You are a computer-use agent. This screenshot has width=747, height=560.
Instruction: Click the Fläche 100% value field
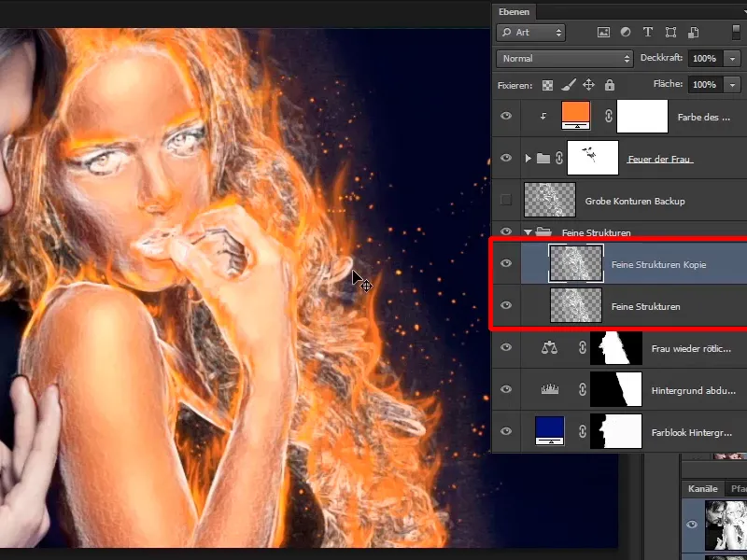click(705, 85)
